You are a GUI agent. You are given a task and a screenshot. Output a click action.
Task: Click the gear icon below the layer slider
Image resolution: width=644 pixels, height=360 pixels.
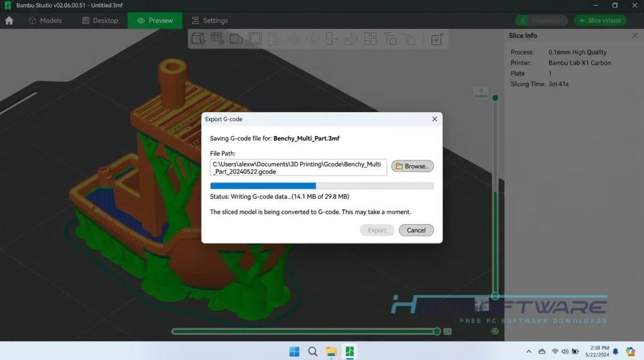pos(495,331)
